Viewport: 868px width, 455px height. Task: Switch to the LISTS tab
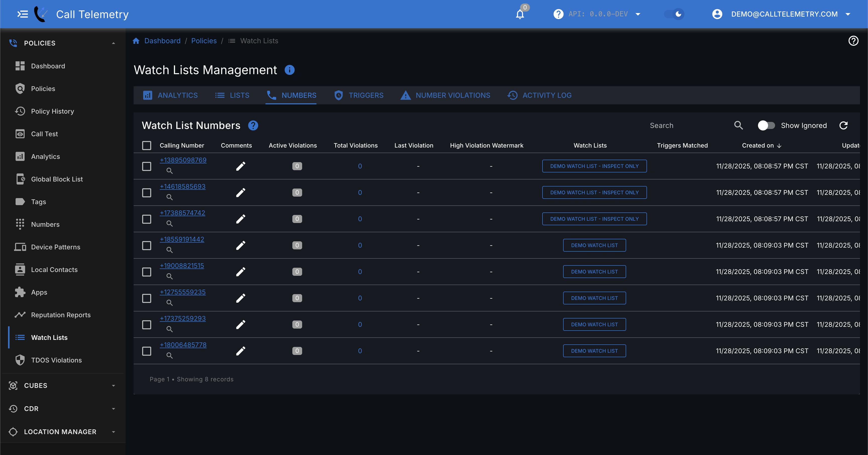click(x=232, y=95)
